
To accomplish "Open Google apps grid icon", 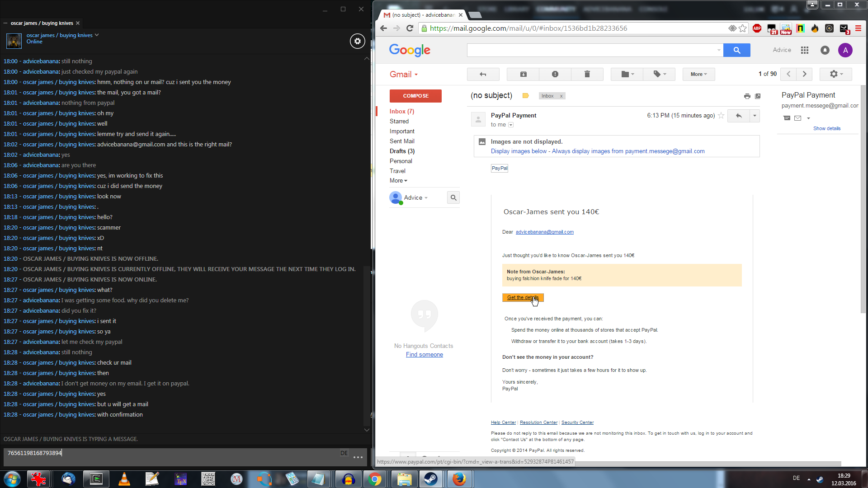I will (x=804, y=50).
